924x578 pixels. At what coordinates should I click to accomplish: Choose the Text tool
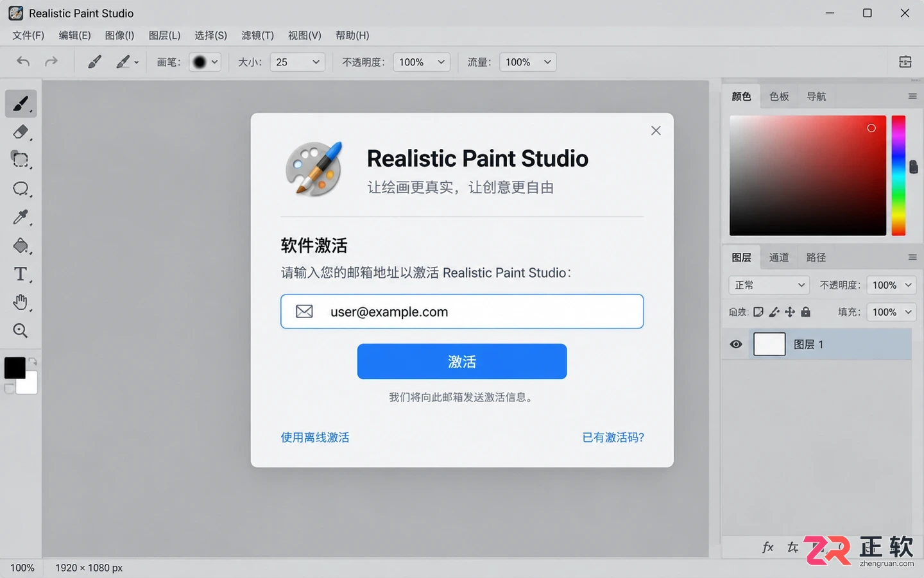click(21, 274)
